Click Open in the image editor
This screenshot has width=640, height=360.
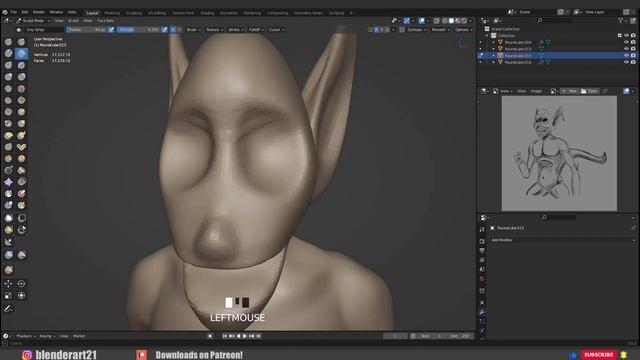(590, 91)
